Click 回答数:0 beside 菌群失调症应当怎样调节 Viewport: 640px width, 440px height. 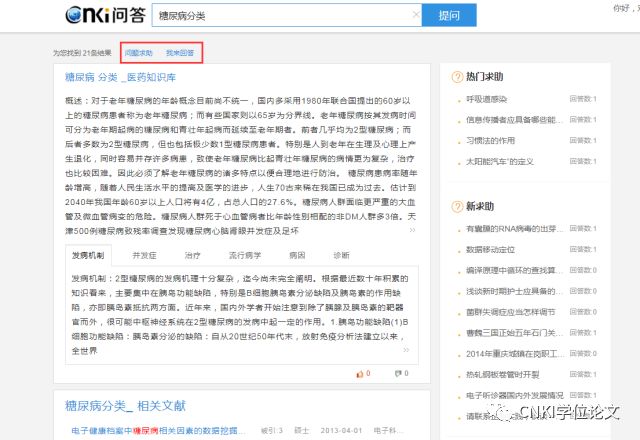[x=583, y=312]
